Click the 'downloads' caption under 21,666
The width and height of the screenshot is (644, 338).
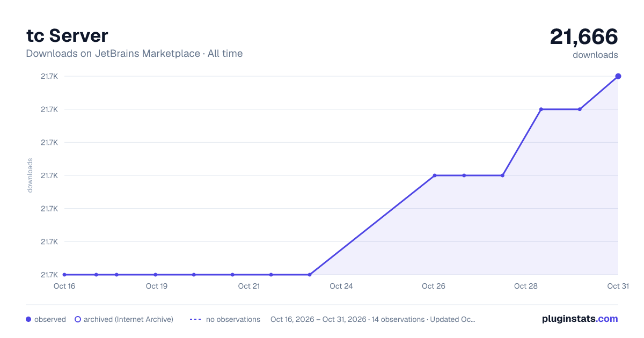[595, 55]
